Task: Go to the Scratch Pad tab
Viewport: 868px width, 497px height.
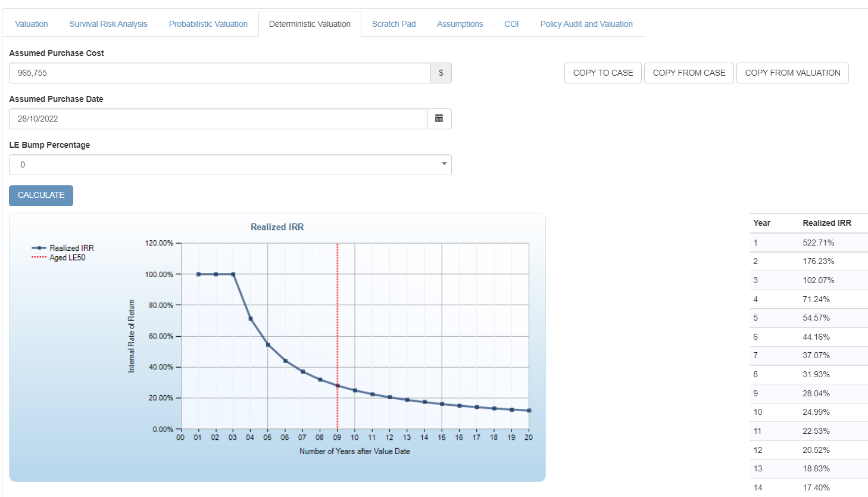Action: click(x=394, y=24)
